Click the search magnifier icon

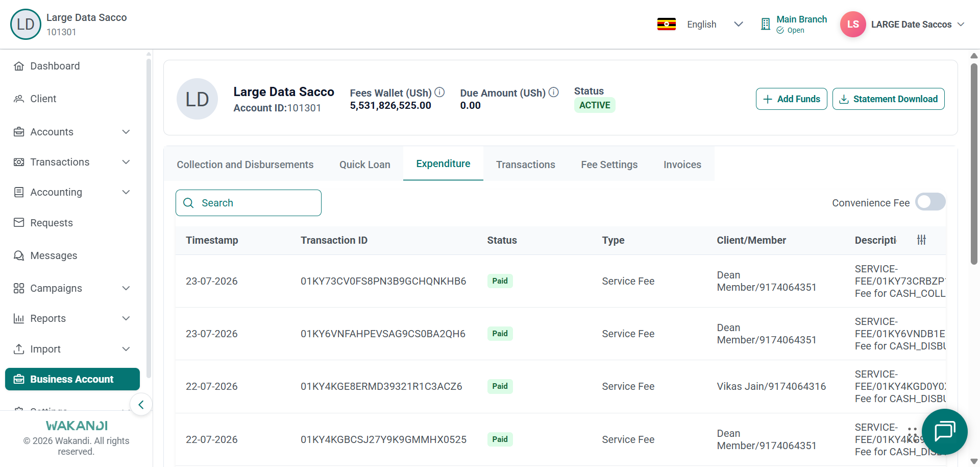click(x=188, y=203)
